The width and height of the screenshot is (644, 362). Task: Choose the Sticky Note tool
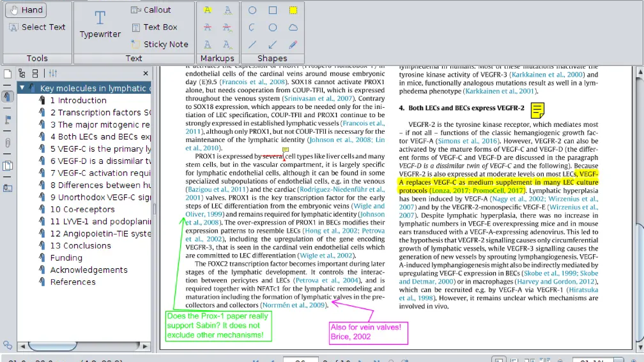pos(159,44)
